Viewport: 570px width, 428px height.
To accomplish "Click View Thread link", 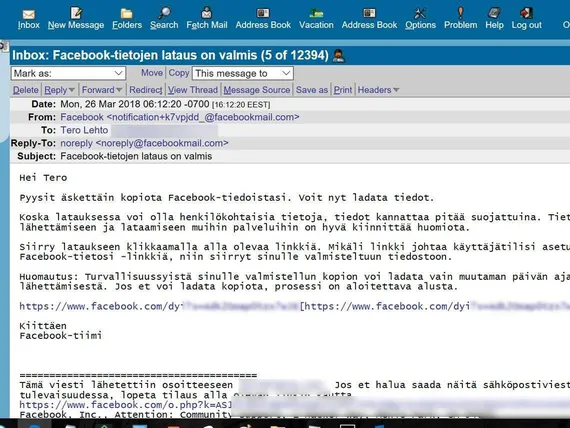I will (x=193, y=90).
